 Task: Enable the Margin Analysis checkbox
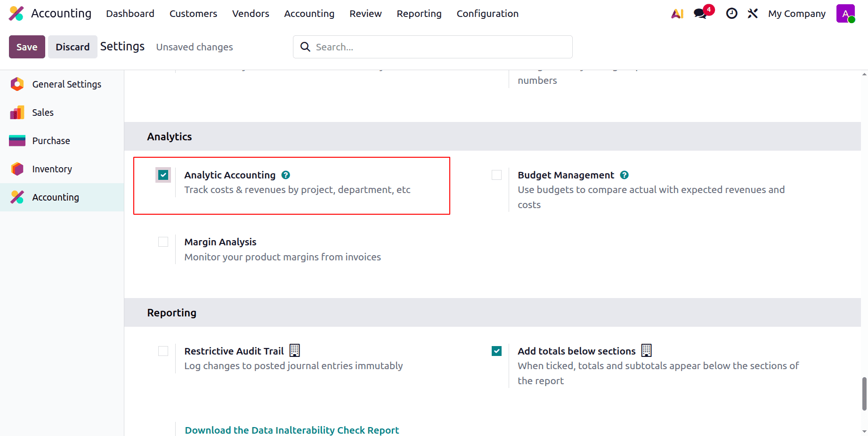(x=163, y=242)
